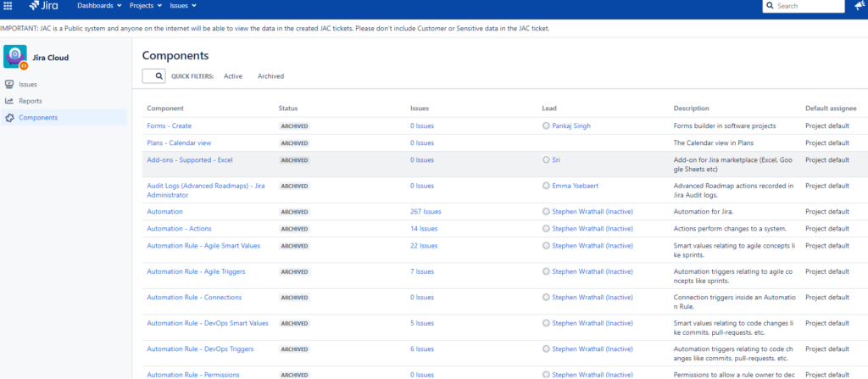Screen dimensions: 868x379
Task: Click the Component column header
Action: tap(165, 108)
